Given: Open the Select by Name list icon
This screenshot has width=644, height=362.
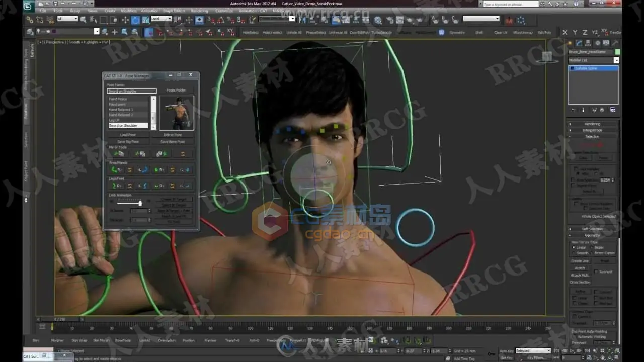Looking at the screenshot, I should pos(93,20).
